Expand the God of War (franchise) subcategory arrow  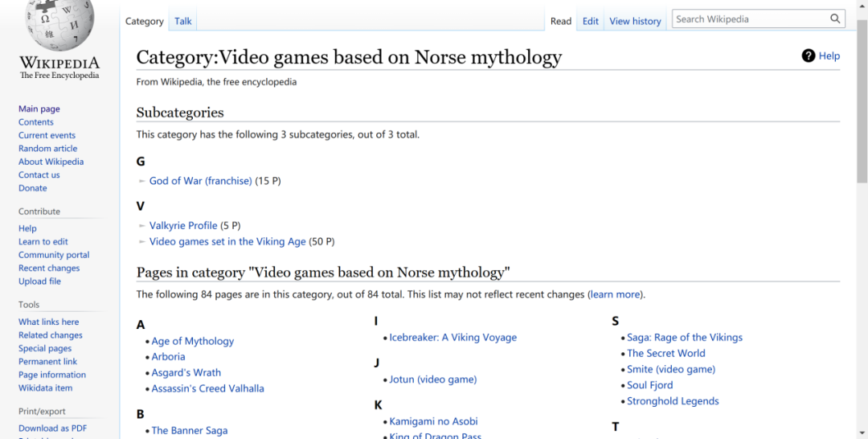point(142,181)
